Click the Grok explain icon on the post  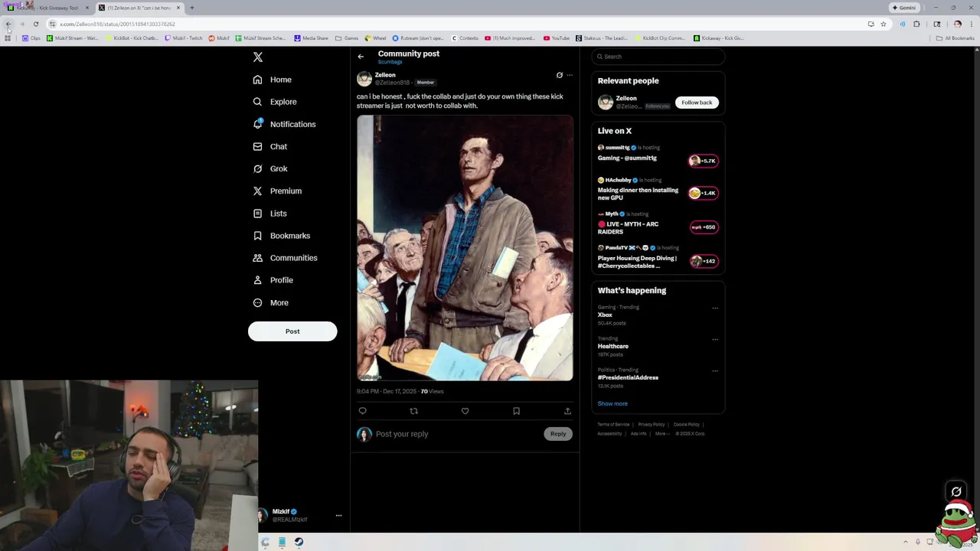click(x=559, y=75)
